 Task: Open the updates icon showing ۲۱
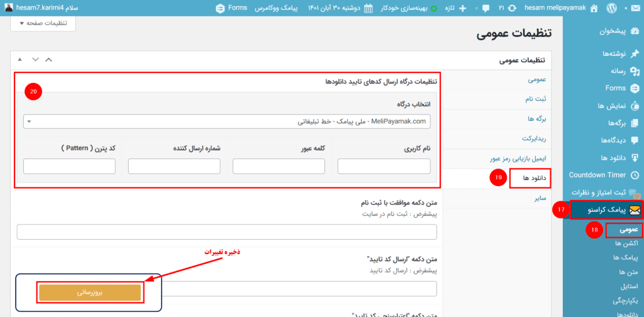tap(512, 8)
